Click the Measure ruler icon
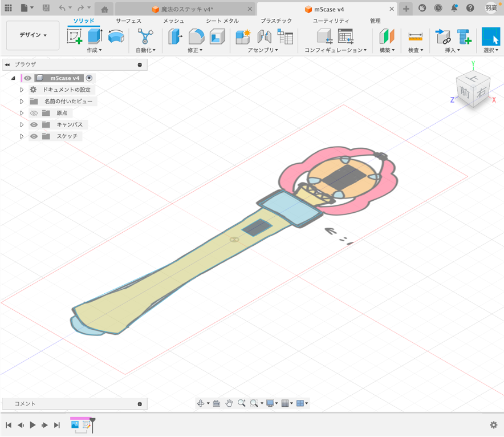Screen dimensions: 504x437 tap(414, 37)
